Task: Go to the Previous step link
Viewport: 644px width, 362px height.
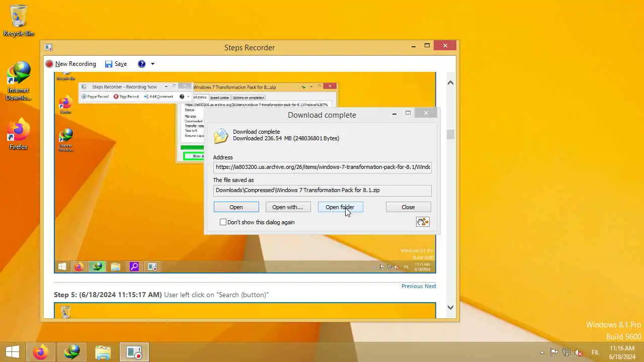Action: [x=412, y=286]
